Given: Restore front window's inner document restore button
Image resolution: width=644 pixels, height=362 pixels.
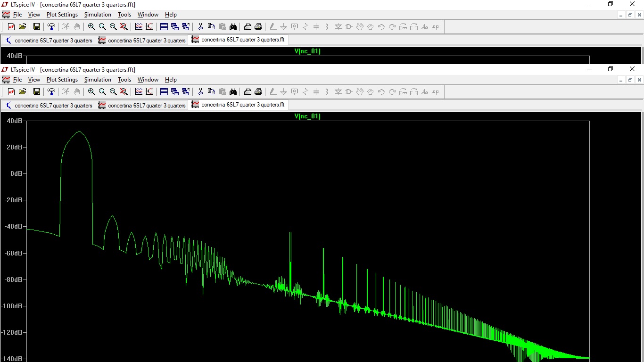Looking at the screenshot, I should coord(630,80).
